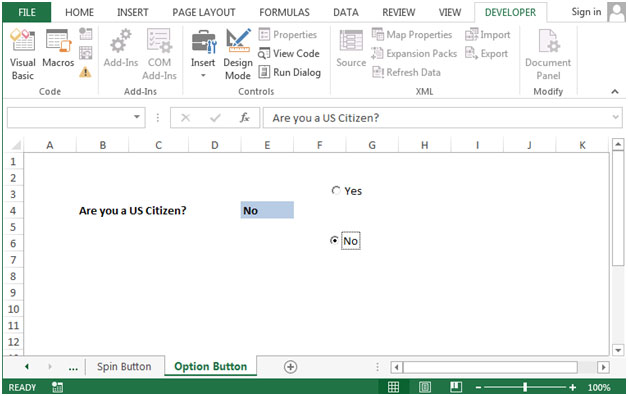The image size is (628, 396).
Task: Switch to Page Break Preview
Action: tap(456, 387)
